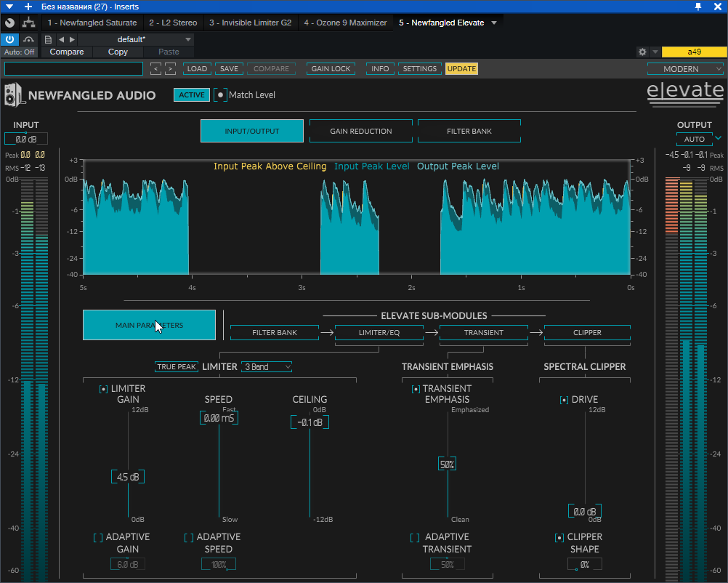Click the automation mode curve icon
Viewport: 728px width, 583px height.
(x=28, y=39)
